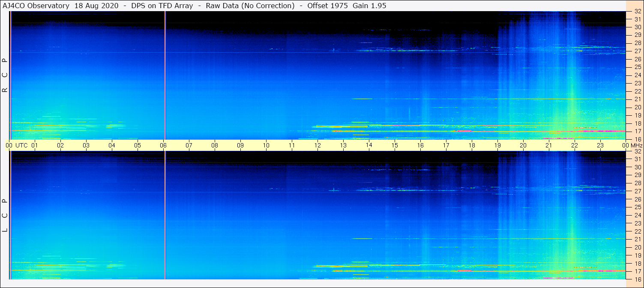This screenshot has height=288, width=644.
Task: Click the 02 hour tick on the time axis
Action: pyautogui.click(x=60, y=145)
